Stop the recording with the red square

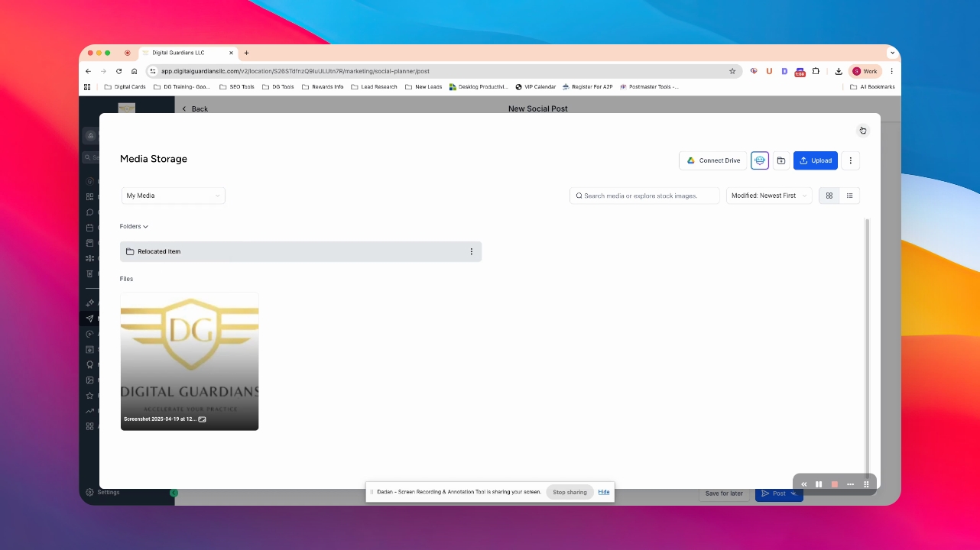click(835, 484)
